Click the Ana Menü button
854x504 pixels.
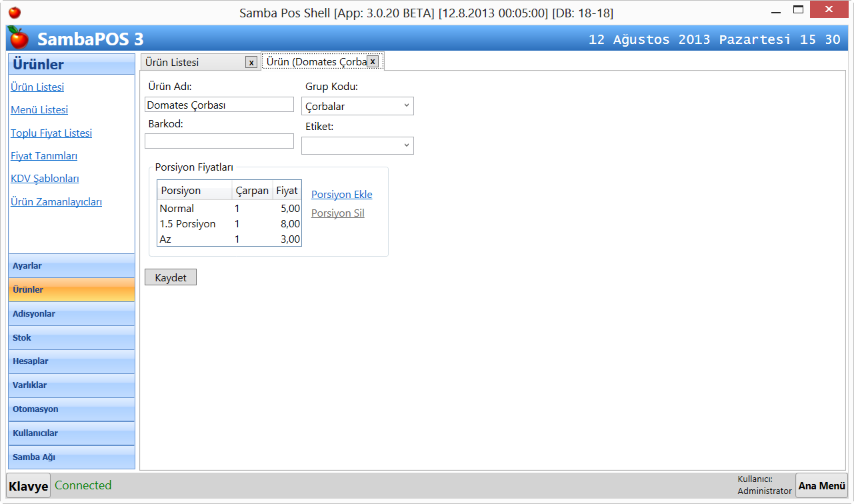click(821, 486)
